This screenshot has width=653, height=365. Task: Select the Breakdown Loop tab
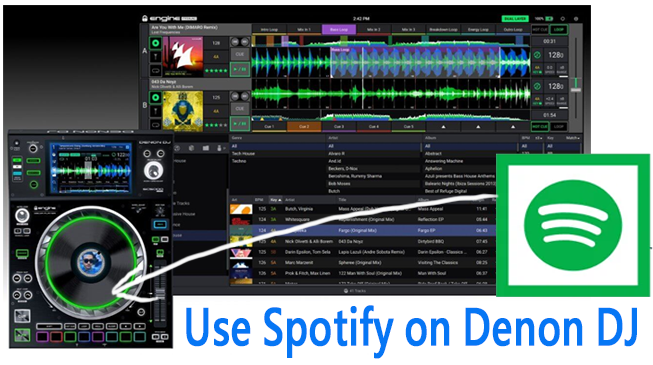[x=443, y=30]
